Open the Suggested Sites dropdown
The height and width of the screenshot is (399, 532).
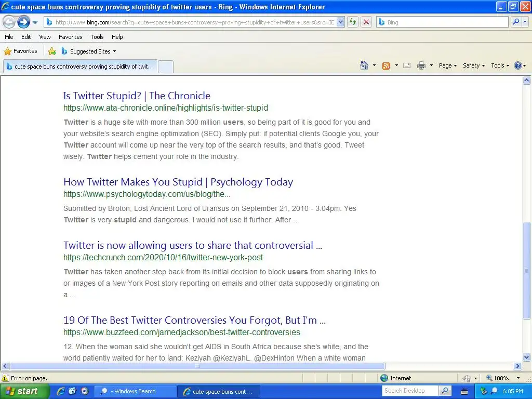coord(89,51)
